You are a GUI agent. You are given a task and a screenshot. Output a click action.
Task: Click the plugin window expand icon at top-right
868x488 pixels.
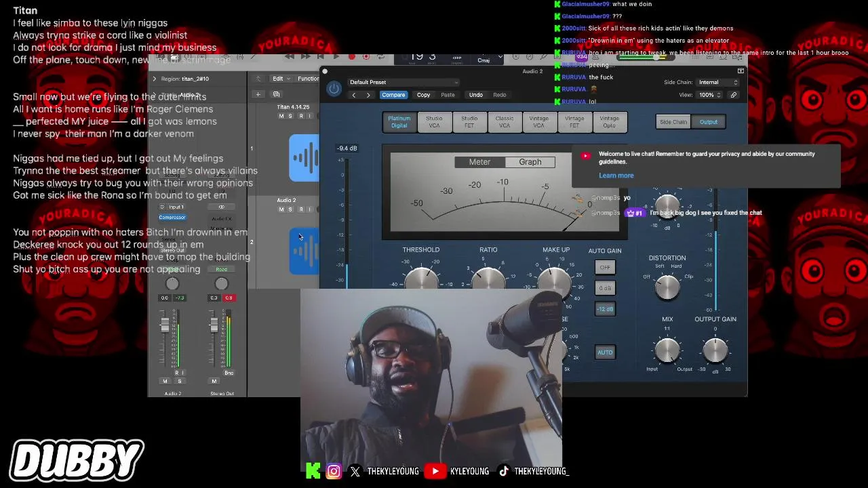[741, 70]
